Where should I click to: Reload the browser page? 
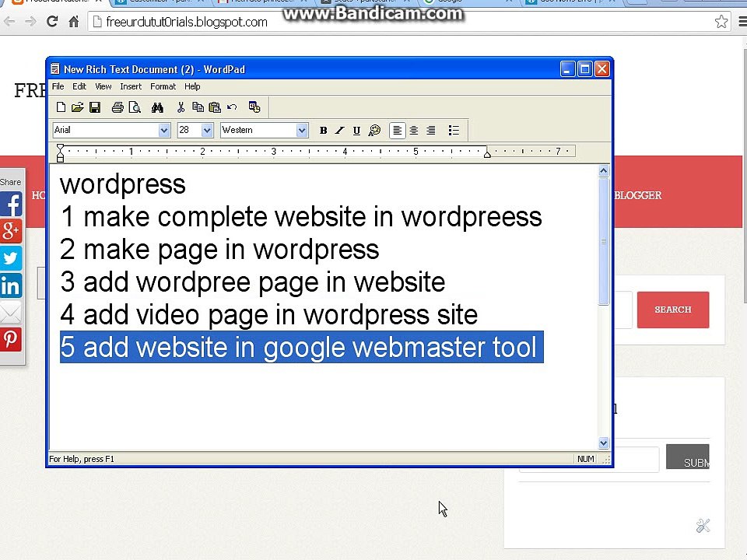tap(52, 22)
